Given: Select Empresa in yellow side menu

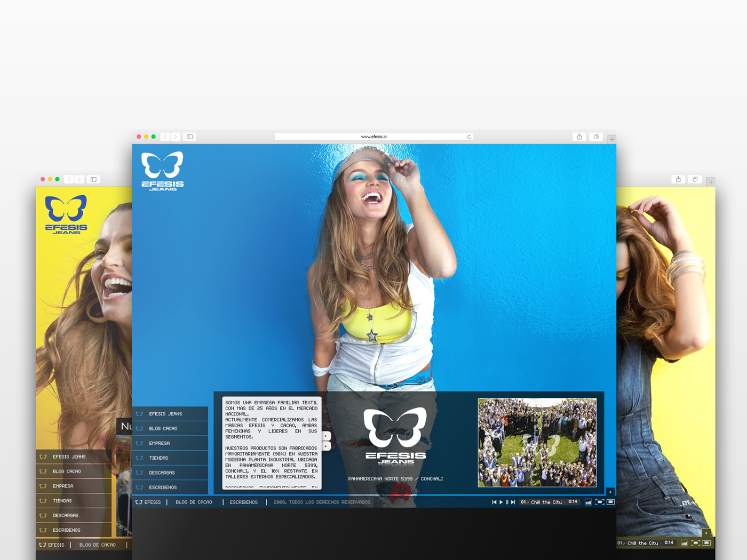Looking at the screenshot, I should (74, 486).
